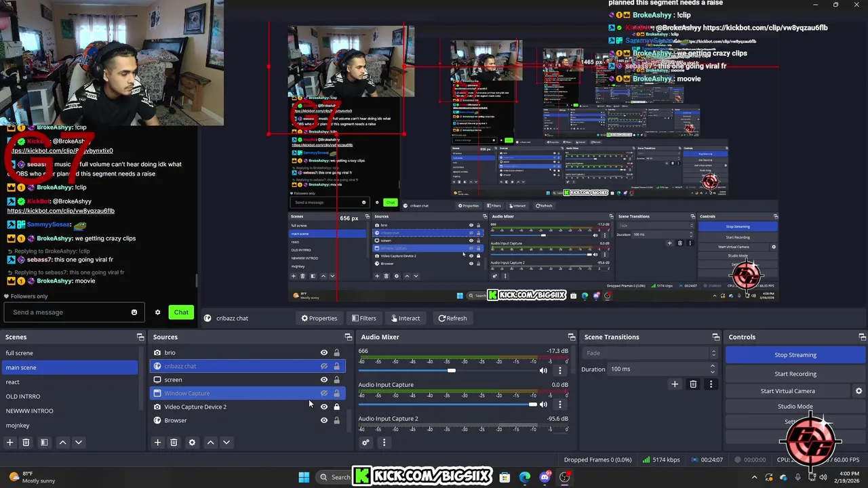Set the Audio Input Capture volume slider
Image resolution: width=868 pixels, height=488 pixels.
pos(533,405)
